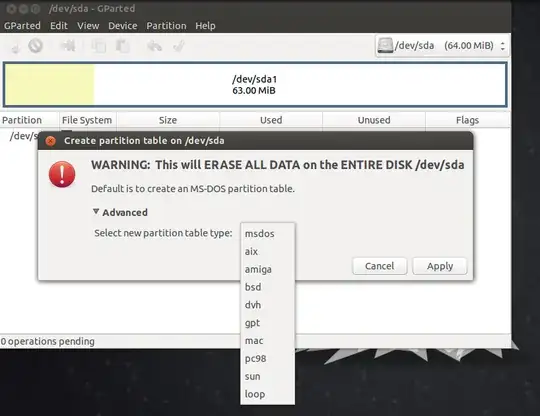Click the Cancel button
The image size is (540, 416).
pyautogui.click(x=380, y=266)
